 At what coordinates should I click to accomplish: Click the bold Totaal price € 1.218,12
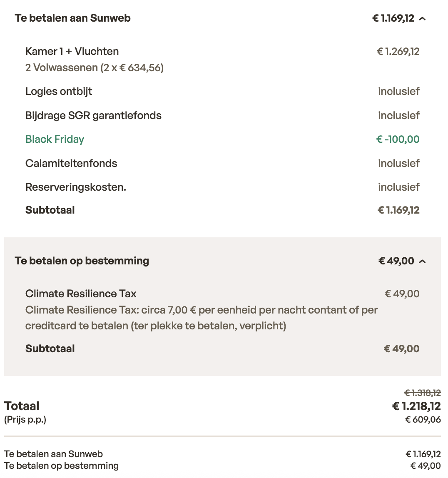click(x=416, y=406)
